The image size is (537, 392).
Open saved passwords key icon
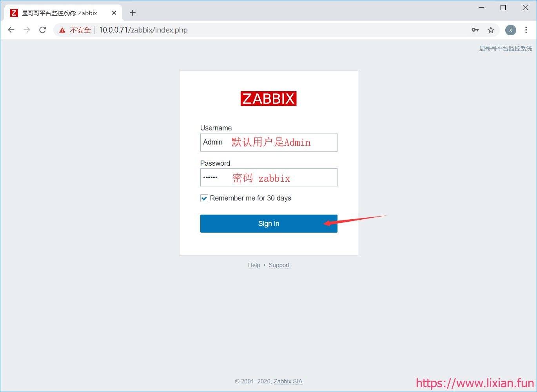pos(475,30)
